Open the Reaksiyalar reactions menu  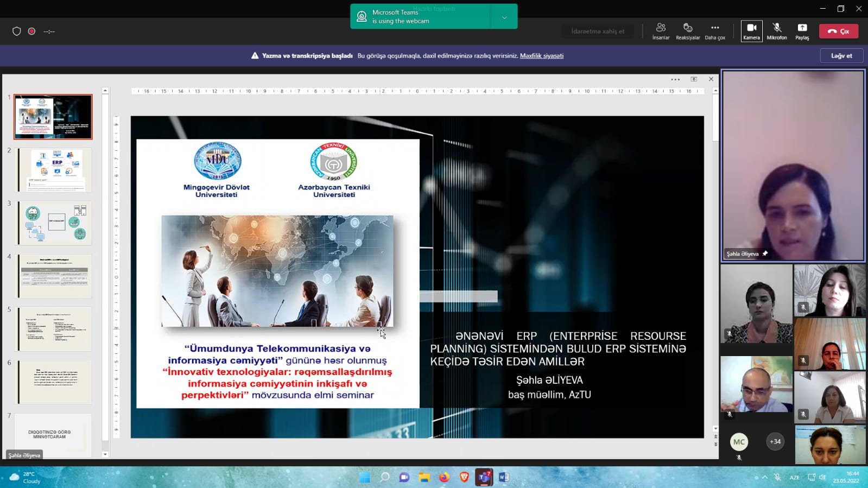coord(688,31)
